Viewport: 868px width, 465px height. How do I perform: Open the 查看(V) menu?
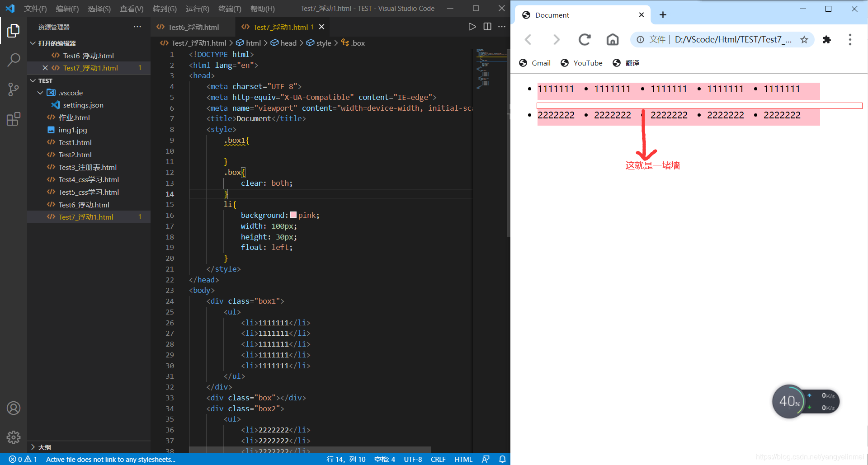click(x=132, y=9)
